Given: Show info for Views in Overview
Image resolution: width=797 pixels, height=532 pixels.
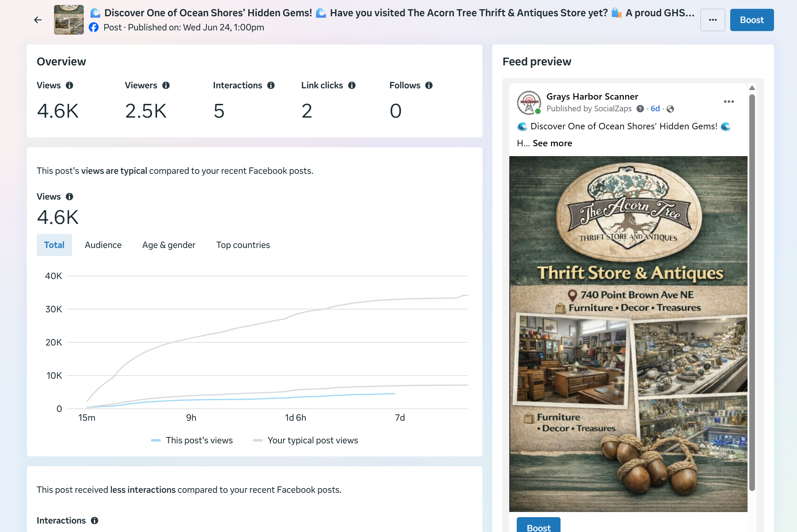Looking at the screenshot, I should [x=70, y=85].
